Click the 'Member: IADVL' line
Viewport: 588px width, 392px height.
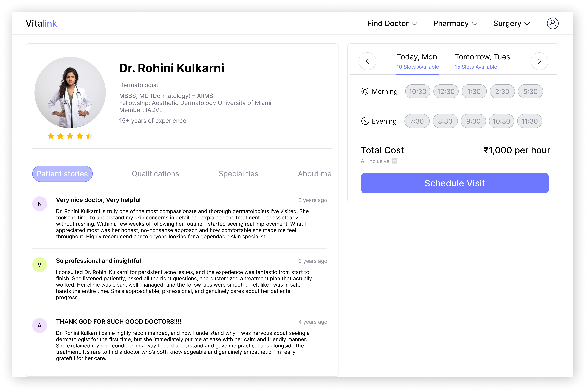[x=141, y=110]
